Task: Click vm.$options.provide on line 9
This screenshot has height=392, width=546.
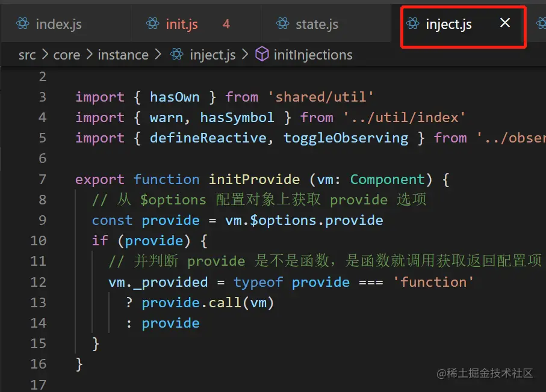Action: click(304, 221)
